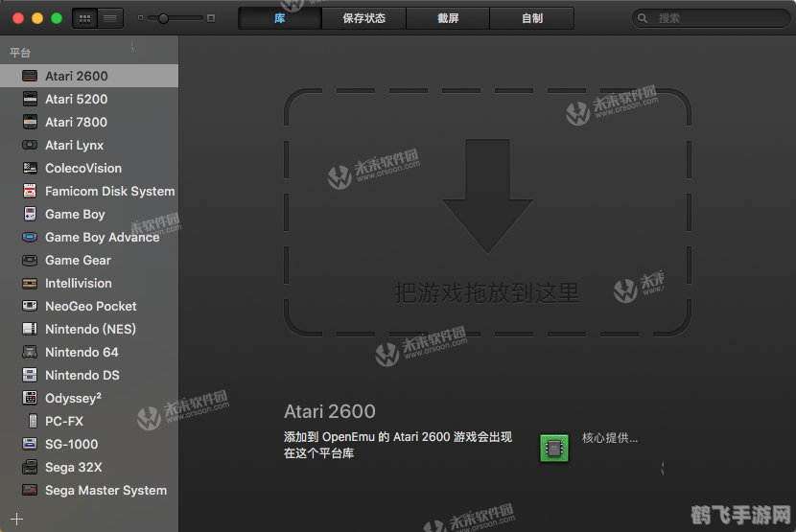Select Atari Lynx platform label
Viewport: 796px width, 532px height.
74,145
